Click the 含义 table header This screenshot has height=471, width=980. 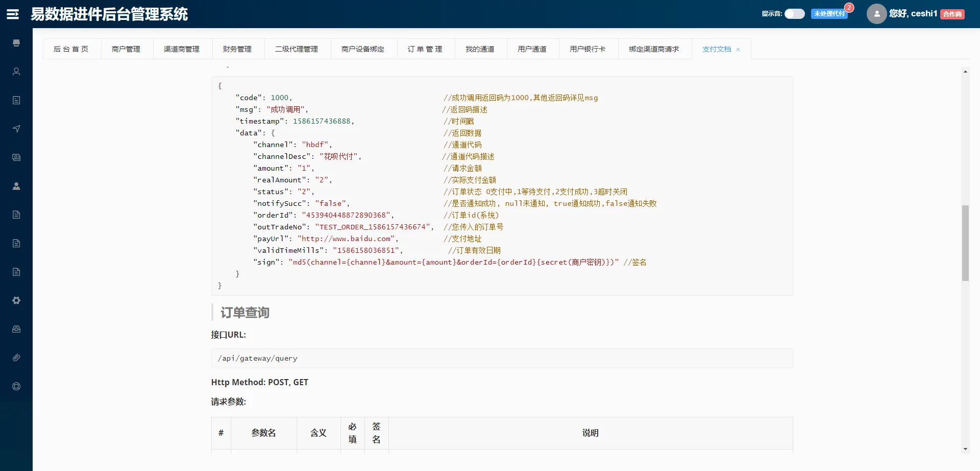coord(318,433)
